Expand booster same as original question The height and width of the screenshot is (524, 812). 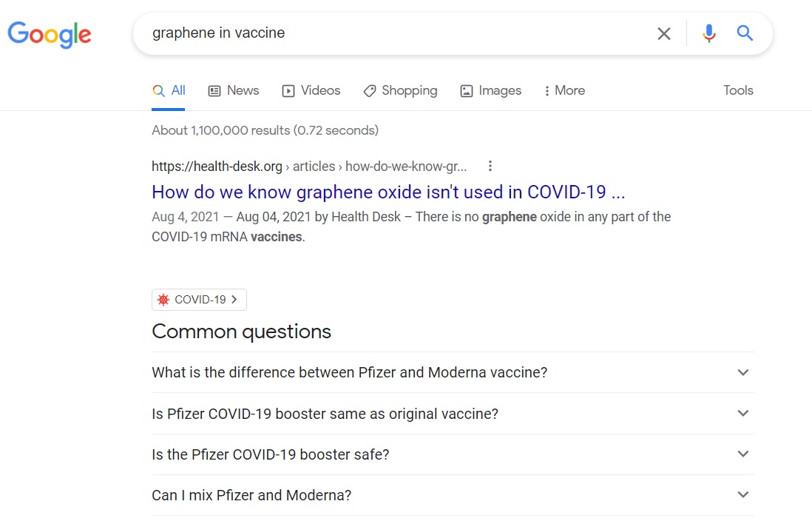click(743, 413)
